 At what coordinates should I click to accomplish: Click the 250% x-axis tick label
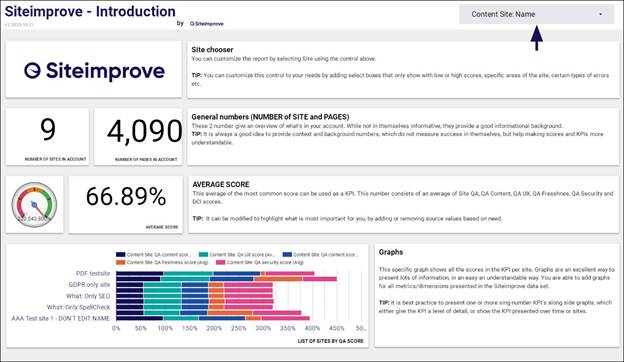click(239, 328)
